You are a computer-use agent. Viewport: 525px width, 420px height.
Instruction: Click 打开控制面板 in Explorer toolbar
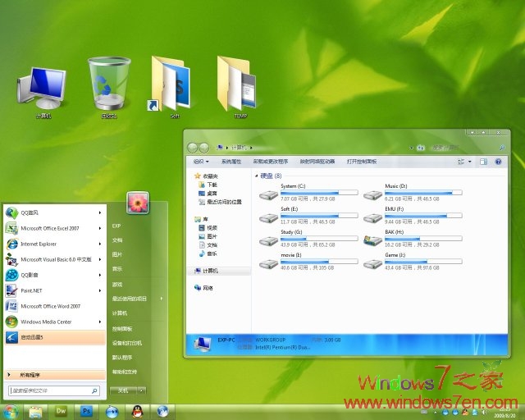point(362,162)
